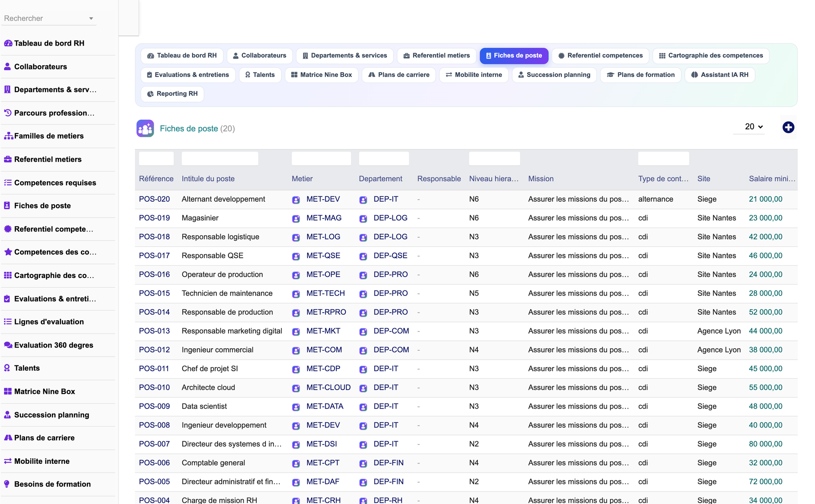
Task: Select the Responsable marketing digital title cell
Action: click(x=232, y=331)
